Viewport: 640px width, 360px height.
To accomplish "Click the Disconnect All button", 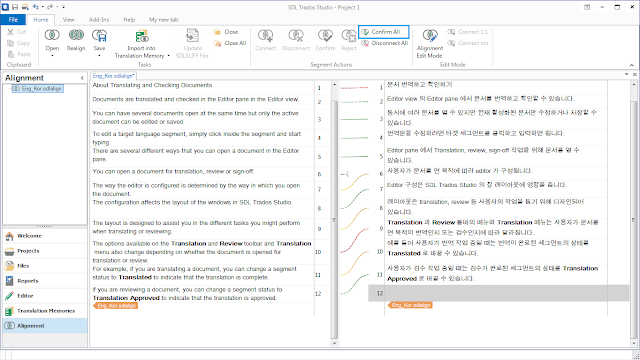I will point(384,43).
